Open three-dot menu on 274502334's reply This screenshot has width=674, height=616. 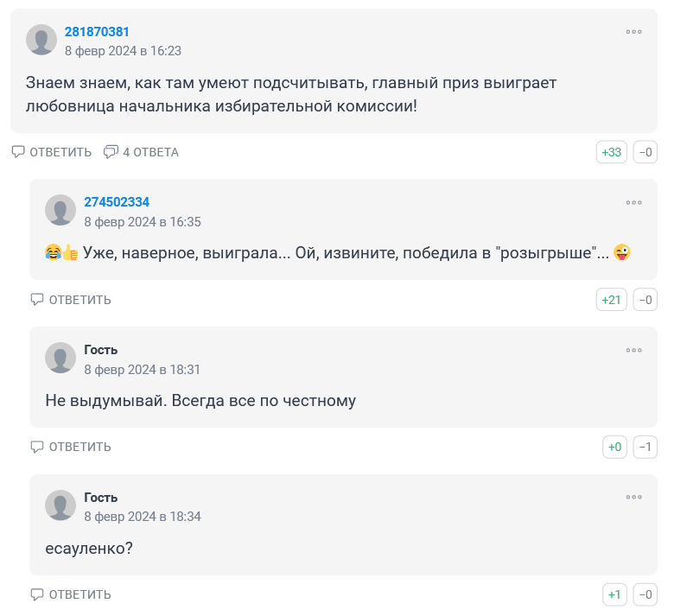click(x=634, y=202)
